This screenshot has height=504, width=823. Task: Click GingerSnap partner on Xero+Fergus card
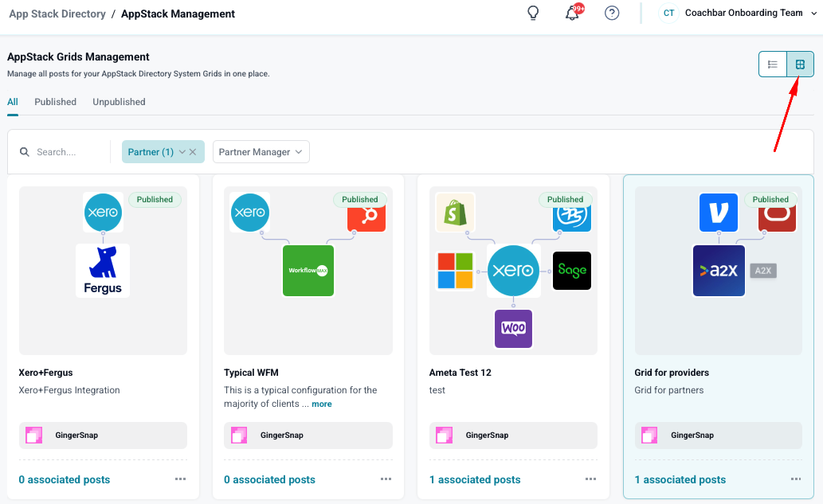(x=103, y=436)
